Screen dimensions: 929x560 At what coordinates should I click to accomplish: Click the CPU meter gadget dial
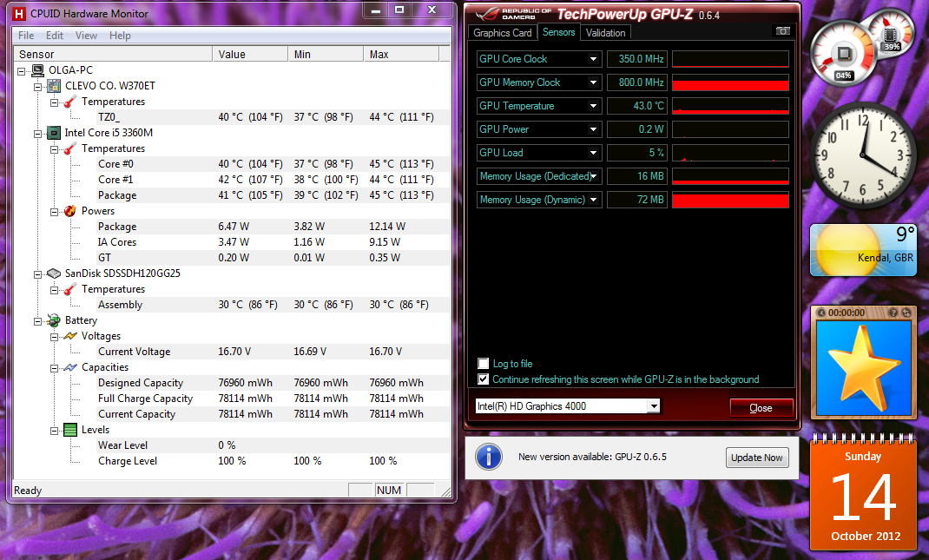point(843,55)
